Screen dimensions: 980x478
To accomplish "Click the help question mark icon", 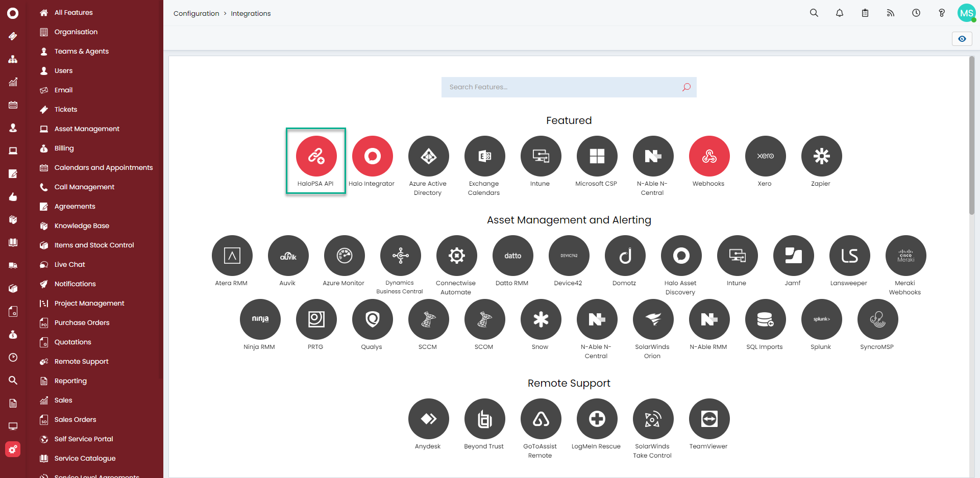I will pos(942,13).
